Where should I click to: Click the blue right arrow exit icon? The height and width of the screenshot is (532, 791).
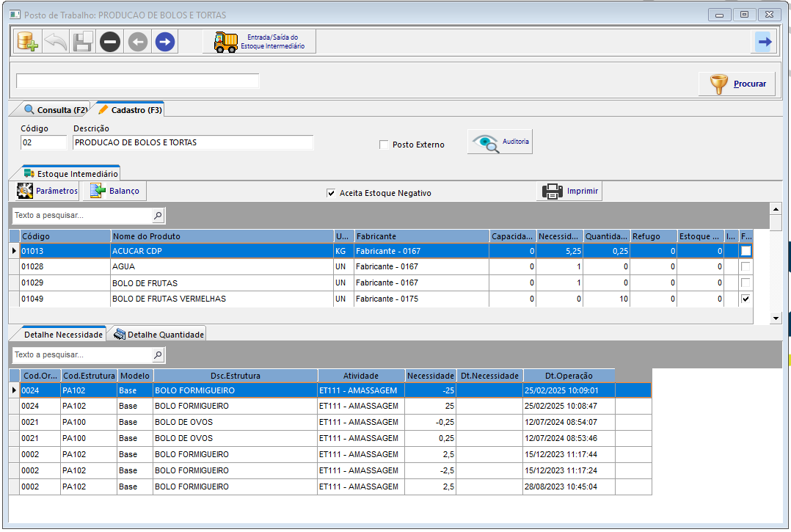765,42
